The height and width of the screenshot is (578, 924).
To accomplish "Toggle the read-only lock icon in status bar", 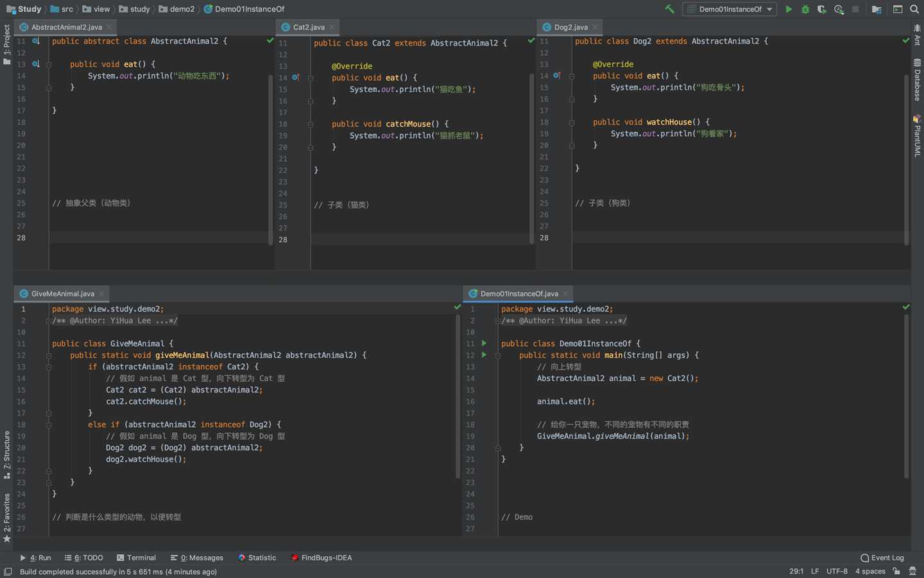I will 896,572.
